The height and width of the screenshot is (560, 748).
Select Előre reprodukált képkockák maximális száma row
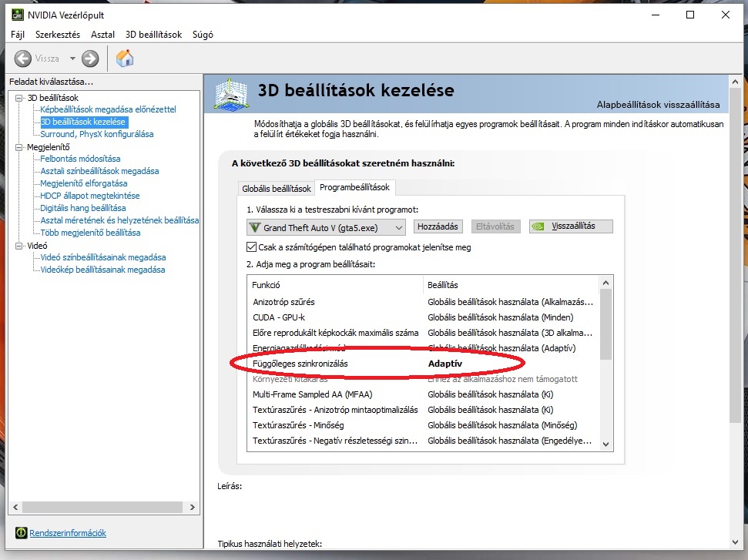[423, 333]
